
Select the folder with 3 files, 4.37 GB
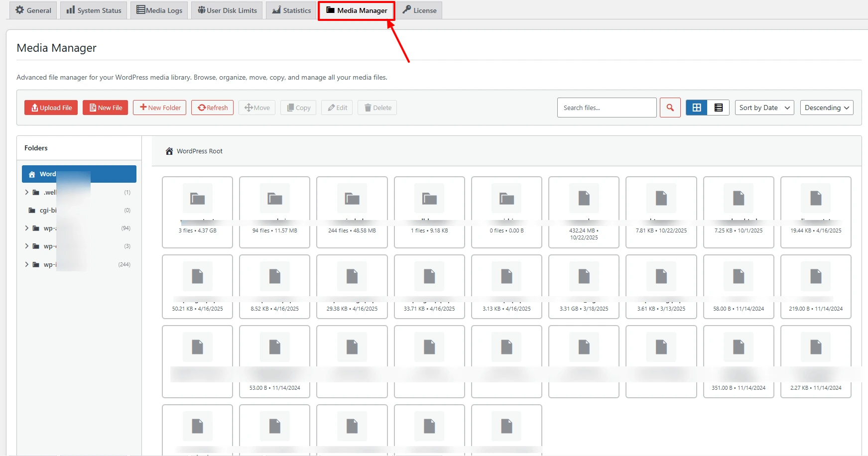pyautogui.click(x=197, y=212)
